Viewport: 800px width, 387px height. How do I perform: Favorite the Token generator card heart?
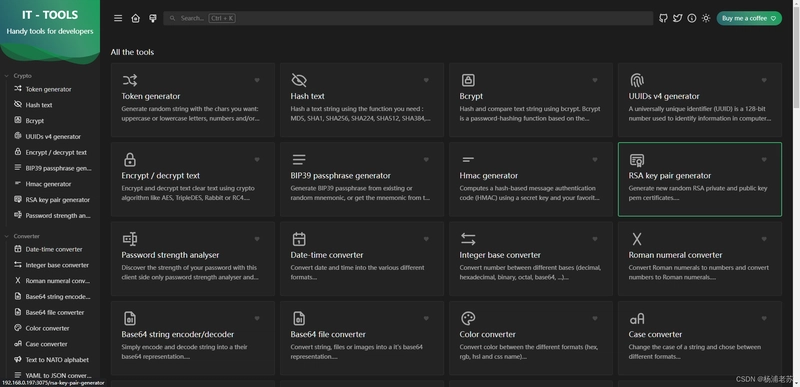[x=257, y=80]
